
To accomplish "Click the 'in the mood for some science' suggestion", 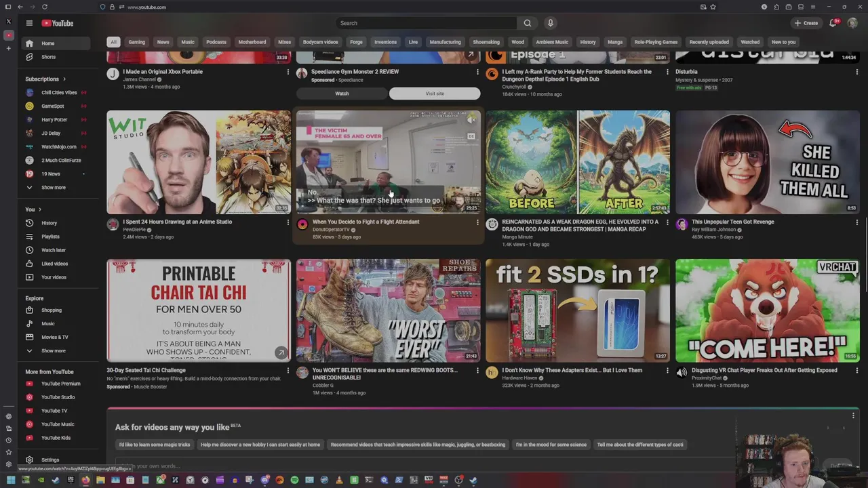I will [x=551, y=445].
